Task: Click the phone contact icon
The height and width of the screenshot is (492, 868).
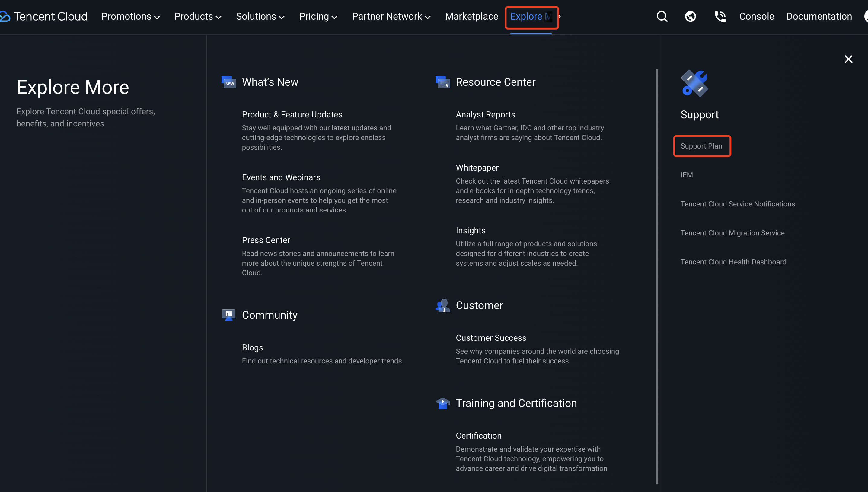Action: pyautogui.click(x=720, y=16)
